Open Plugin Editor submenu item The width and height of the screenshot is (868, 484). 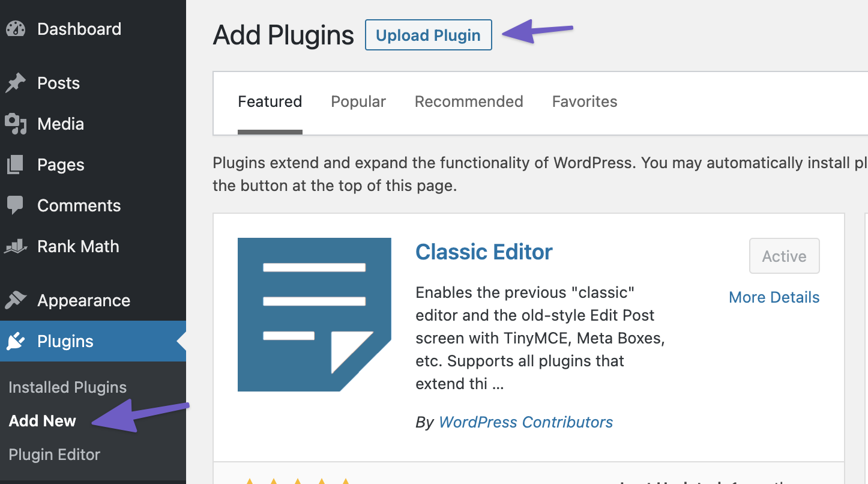tap(55, 455)
